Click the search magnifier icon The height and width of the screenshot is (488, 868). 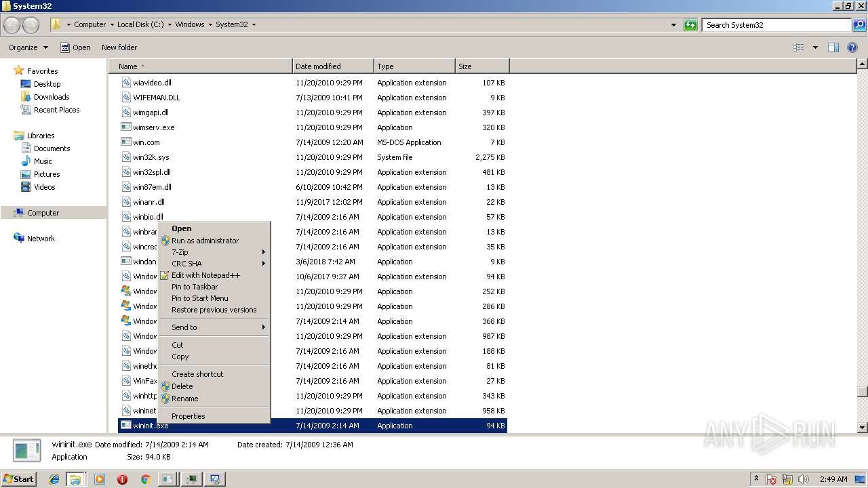[x=859, y=25]
